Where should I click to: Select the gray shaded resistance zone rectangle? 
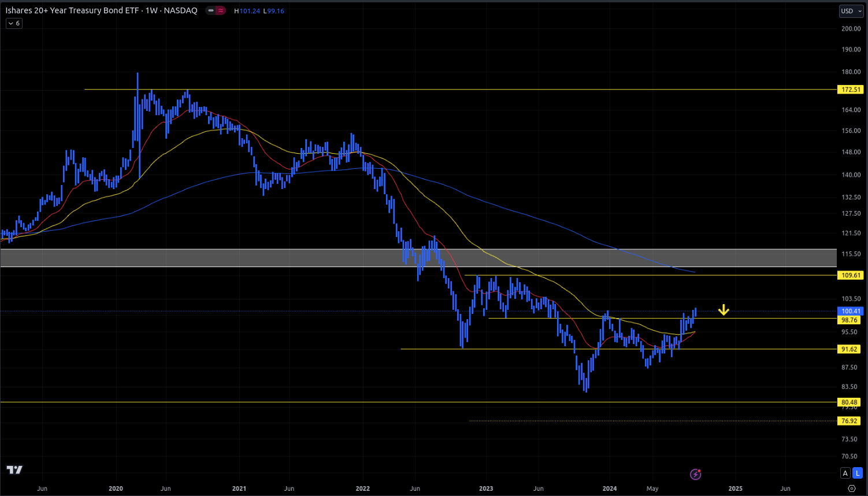point(418,258)
